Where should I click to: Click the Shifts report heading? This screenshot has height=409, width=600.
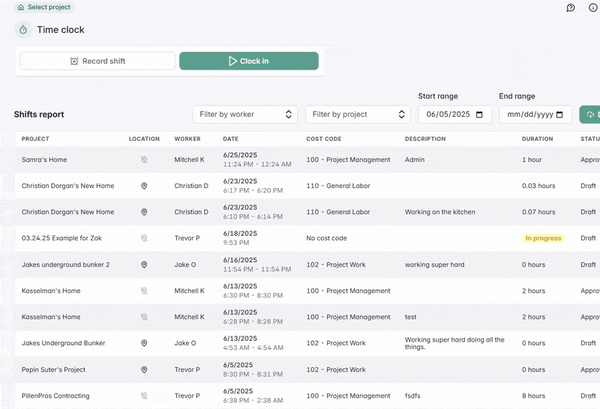coord(39,114)
